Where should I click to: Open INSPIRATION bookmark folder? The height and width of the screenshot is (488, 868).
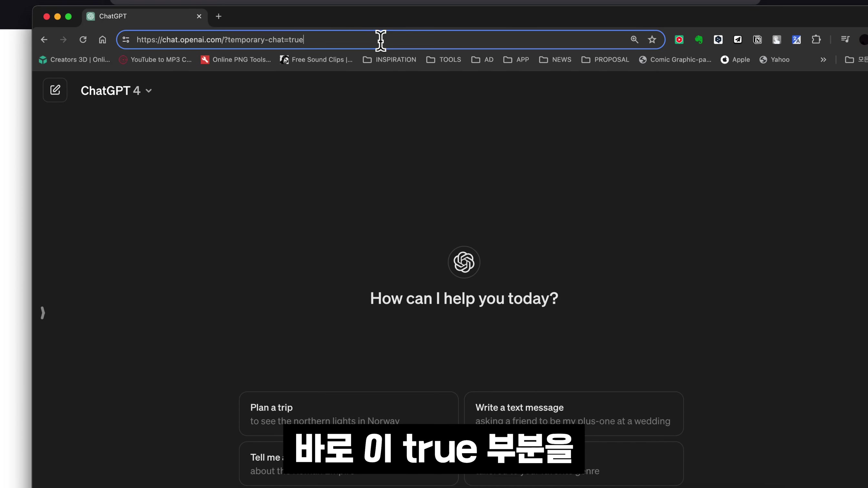tap(389, 60)
